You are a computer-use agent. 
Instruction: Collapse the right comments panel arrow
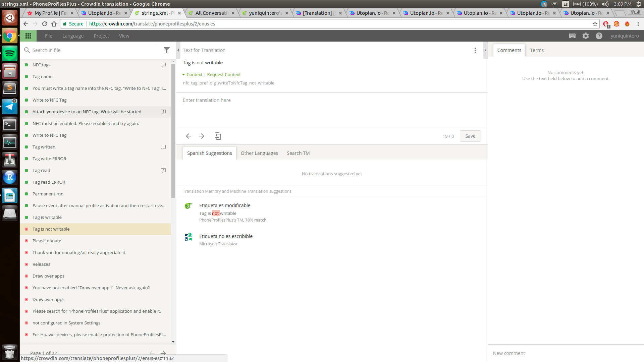(485, 50)
